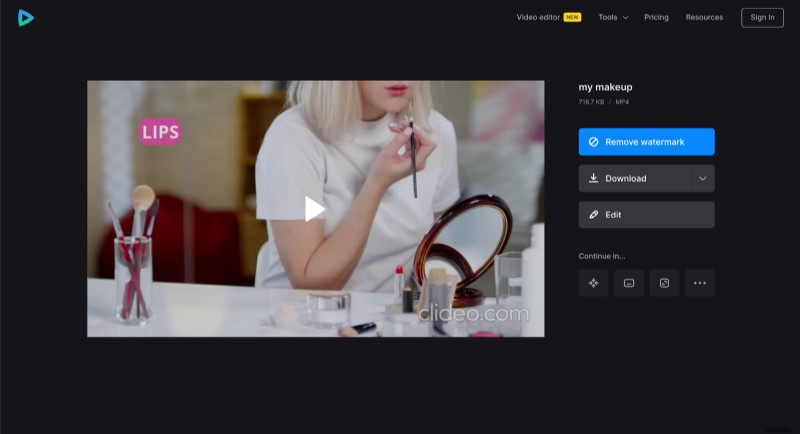This screenshot has width=800, height=434.
Task: Click the my makeup file title
Action: point(605,87)
